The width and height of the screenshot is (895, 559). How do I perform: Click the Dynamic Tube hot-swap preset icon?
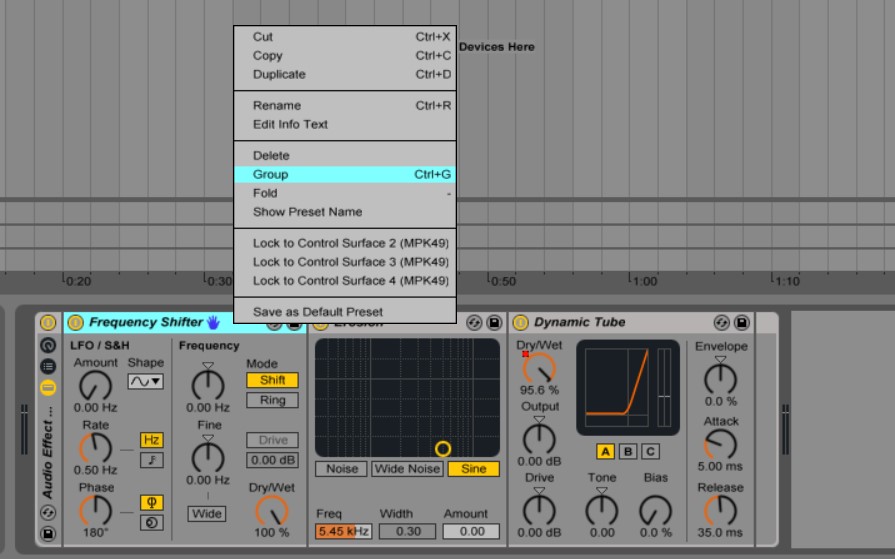click(x=722, y=323)
